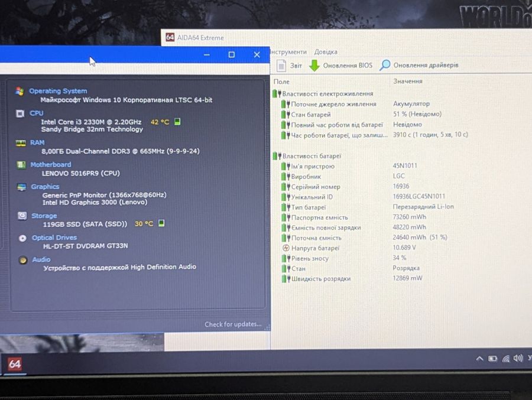The width and height of the screenshot is (532, 400).
Task: Click the Optical Drives link in Speccy
Action: tap(54, 238)
